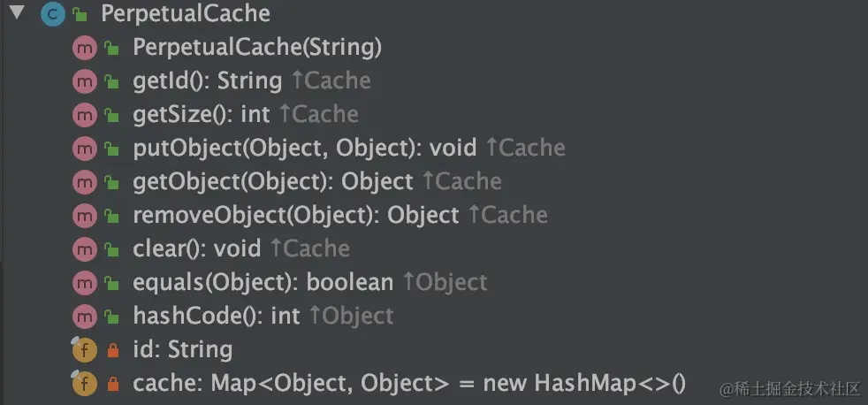Click the public access icon beside hashCode()
The image size is (868, 405).
112,317
